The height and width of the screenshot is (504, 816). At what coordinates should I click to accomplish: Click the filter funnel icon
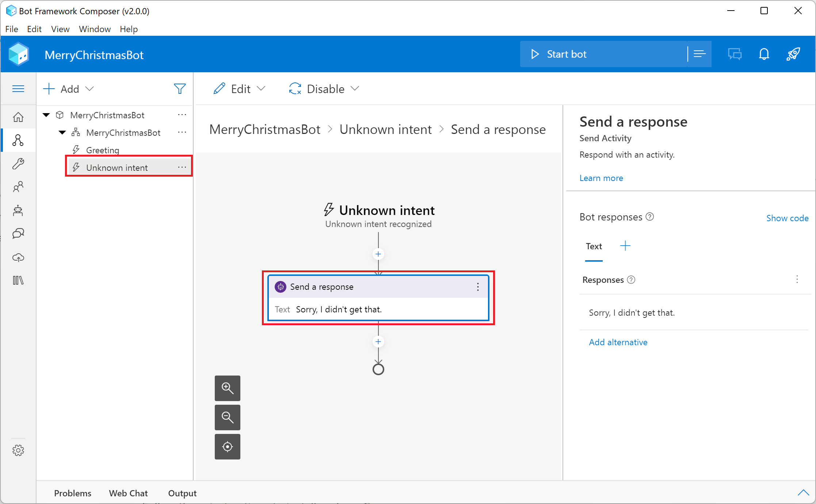point(180,89)
